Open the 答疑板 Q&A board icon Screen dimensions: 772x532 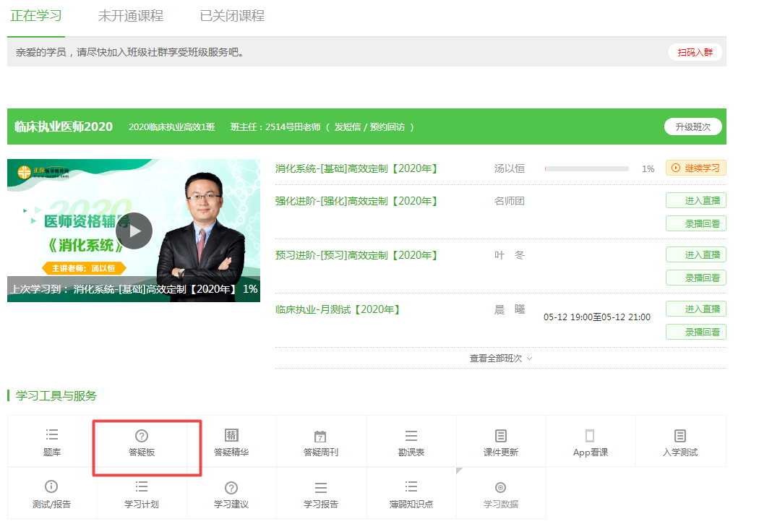[x=142, y=436]
